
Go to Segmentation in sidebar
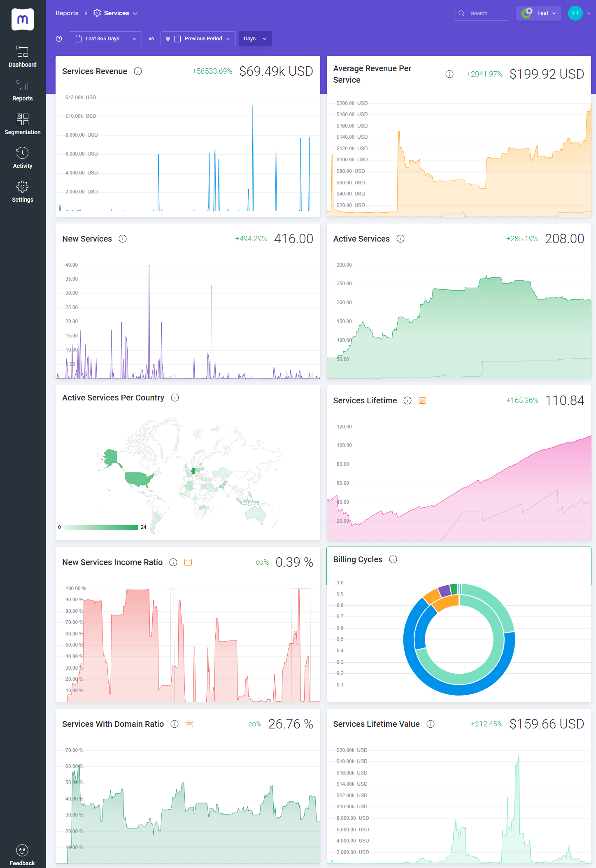[23, 124]
